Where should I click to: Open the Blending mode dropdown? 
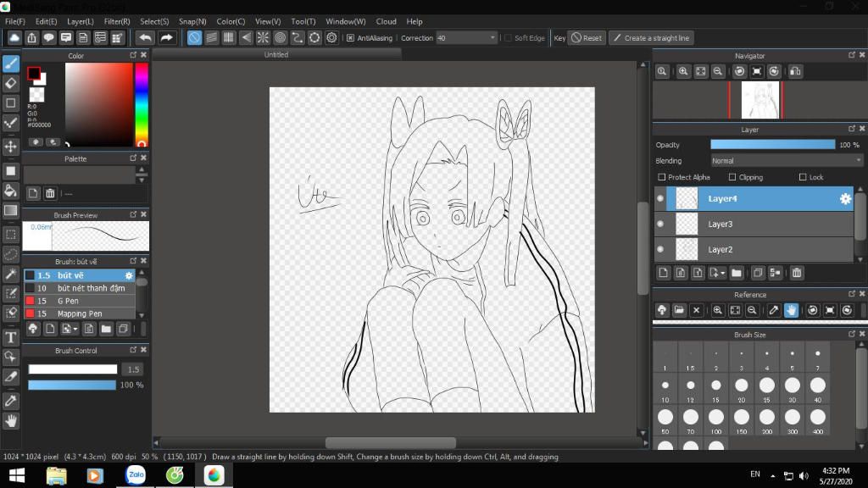point(787,160)
